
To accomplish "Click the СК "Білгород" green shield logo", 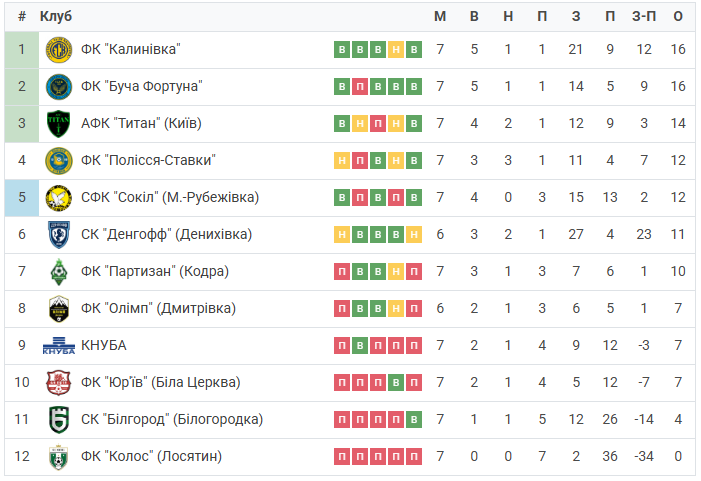I will (59, 420).
